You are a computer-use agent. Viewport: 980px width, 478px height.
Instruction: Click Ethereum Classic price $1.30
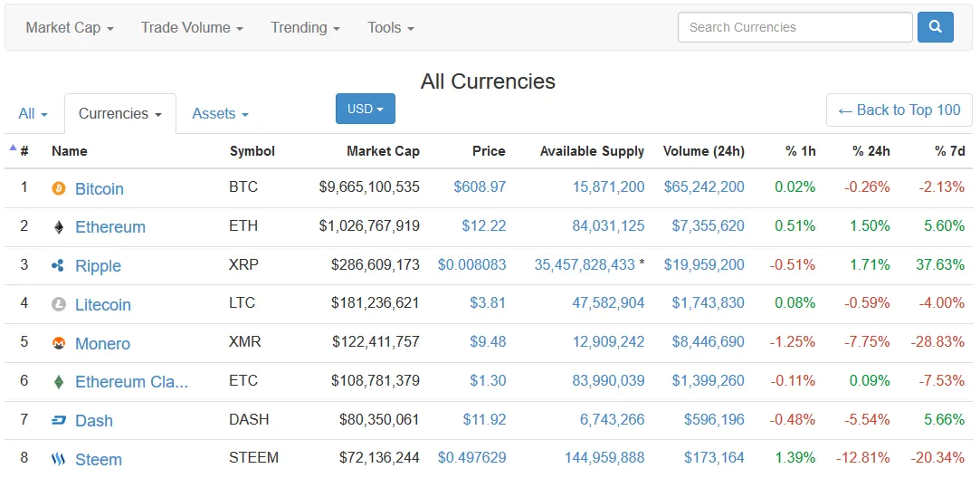pyautogui.click(x=488, y=380)
